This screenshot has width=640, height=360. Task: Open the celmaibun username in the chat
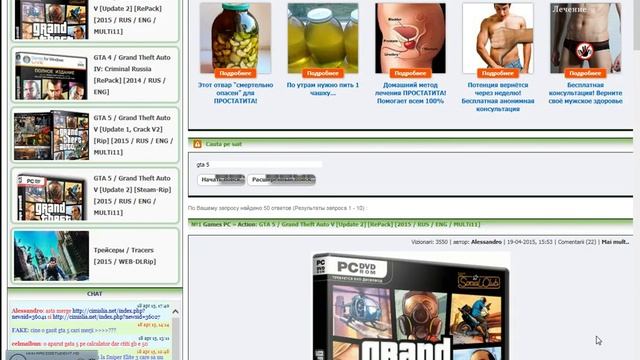click(x=26, y=344)
